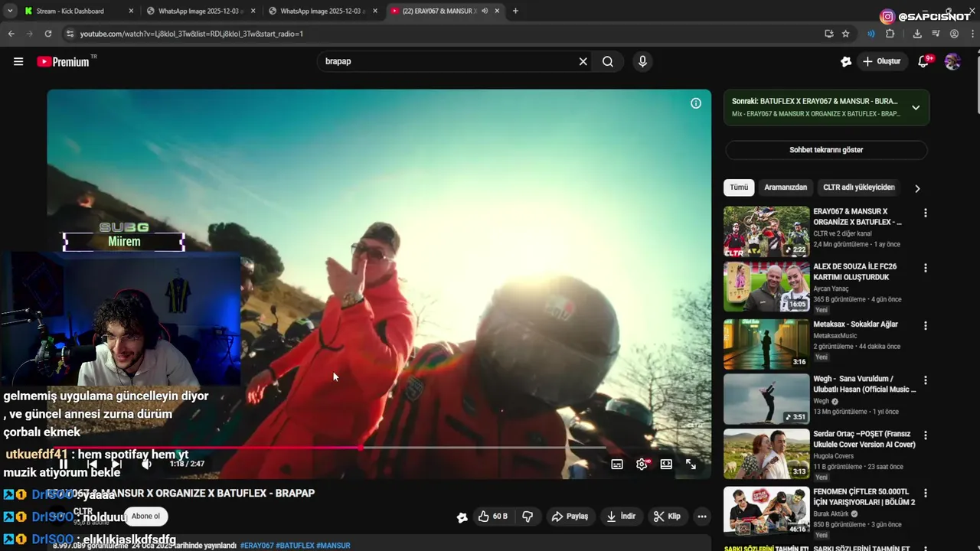Open ALEX DE SOUZA FC26 video thumbnail
This screenshot has width=980, height=551.
pos(766,286)
